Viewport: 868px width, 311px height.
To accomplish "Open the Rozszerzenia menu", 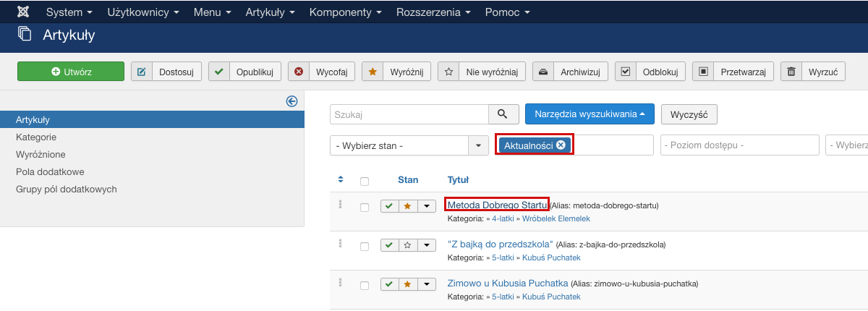I will click(433, 12).
